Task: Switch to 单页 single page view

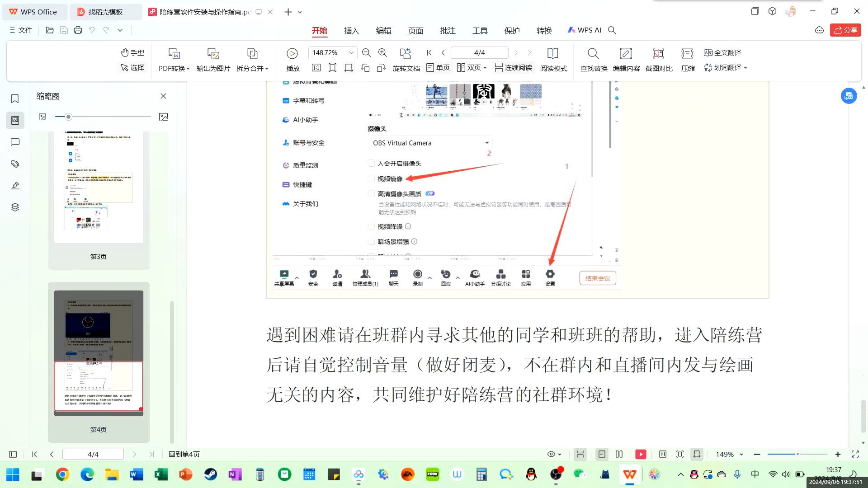Action: click(438, 68)
